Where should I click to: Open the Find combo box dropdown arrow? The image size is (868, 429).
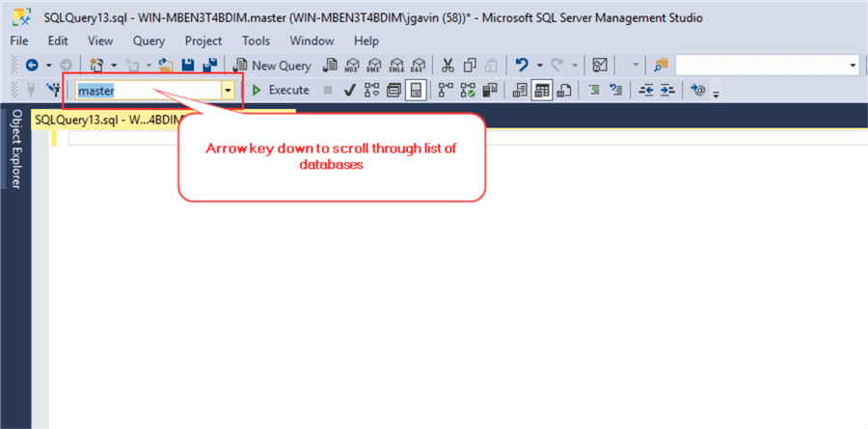(x=853, y=66)
